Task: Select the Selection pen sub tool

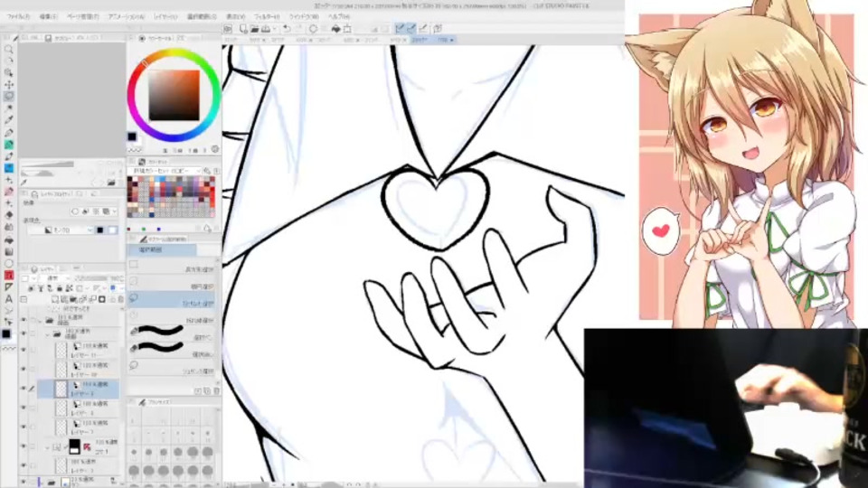Action: 172,332
